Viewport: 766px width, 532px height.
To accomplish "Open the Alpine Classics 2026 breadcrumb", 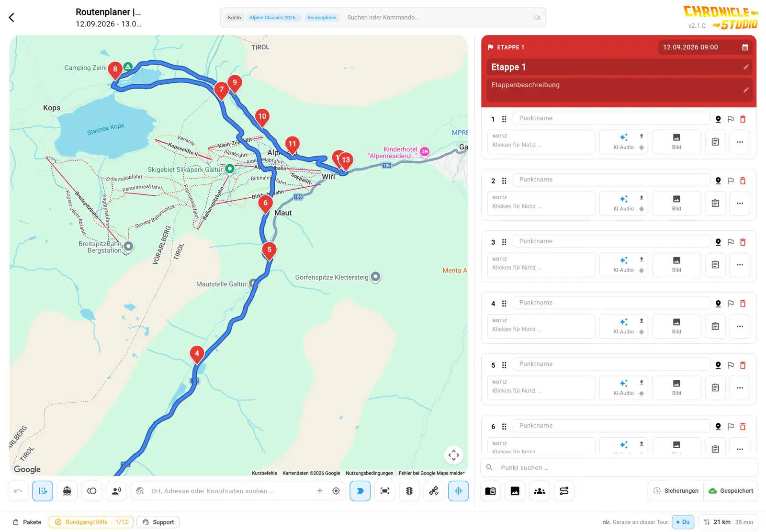I will coord(274,18).
